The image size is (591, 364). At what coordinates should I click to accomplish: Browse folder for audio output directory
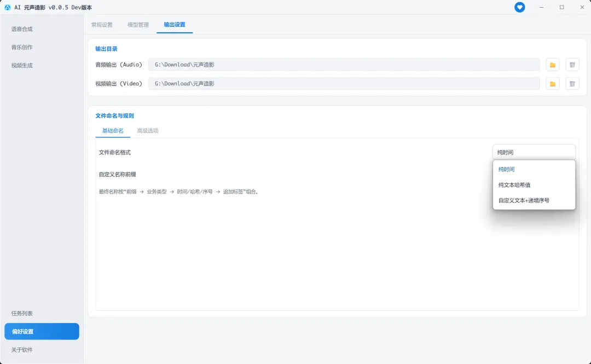tap(553, 65)
